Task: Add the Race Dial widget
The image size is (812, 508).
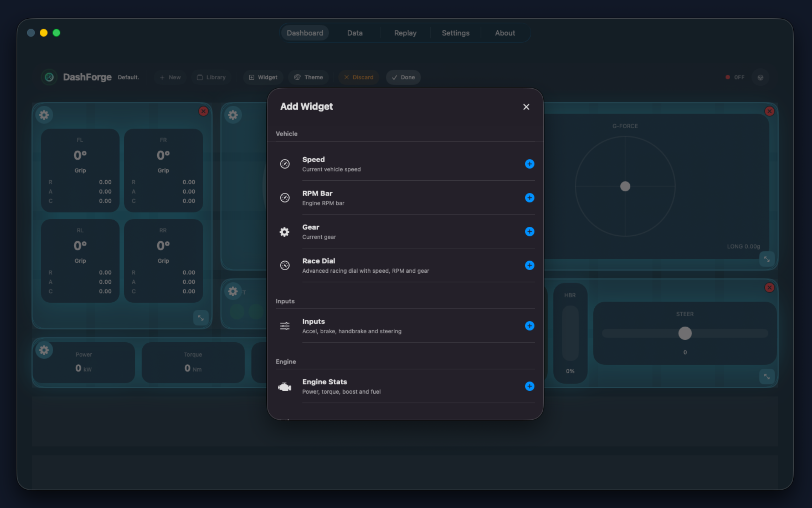Action: [529, 265]
